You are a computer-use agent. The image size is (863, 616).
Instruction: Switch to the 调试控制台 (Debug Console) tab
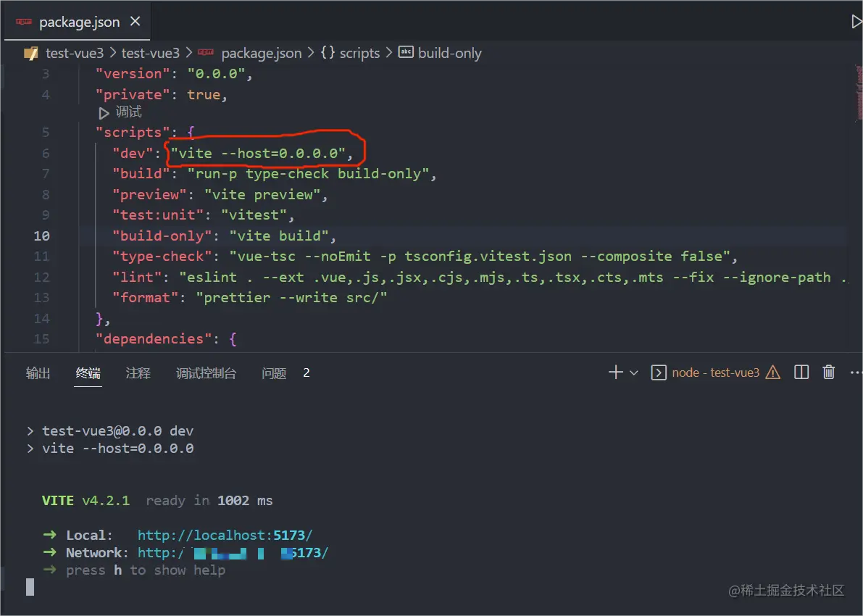[x=206, y=372]
